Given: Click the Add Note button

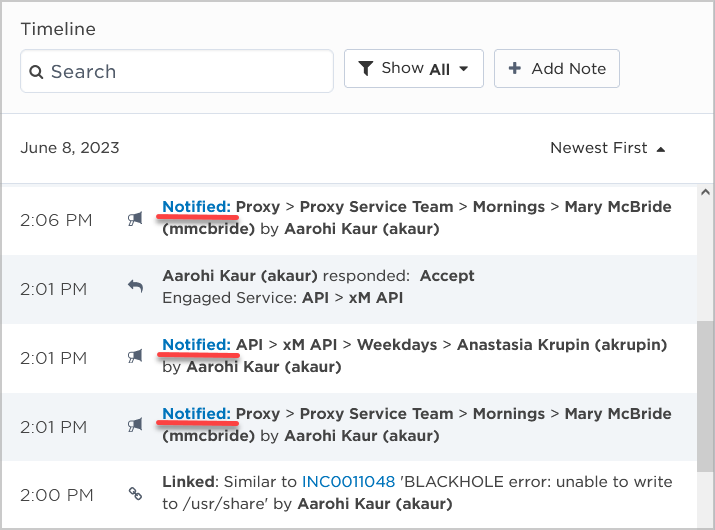Looking at the screenshot, I should [x=557, y=69].
